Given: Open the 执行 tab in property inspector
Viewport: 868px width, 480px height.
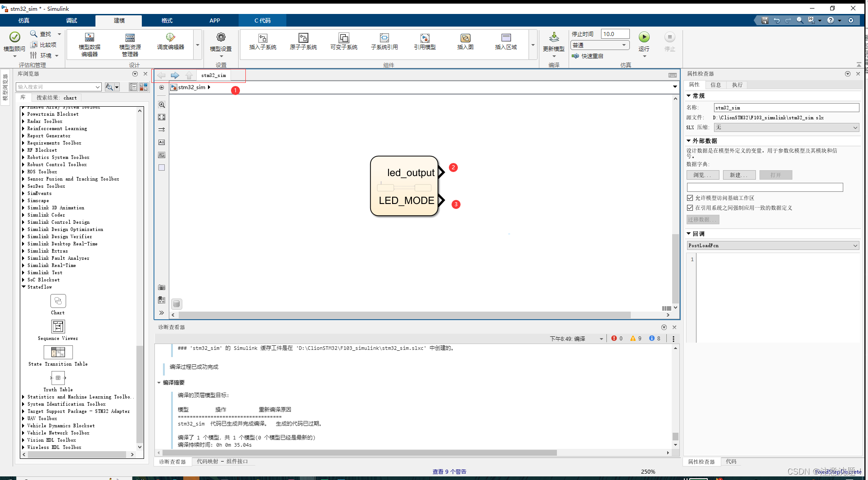Looking at the screenshot, I should tap(737, 85).
